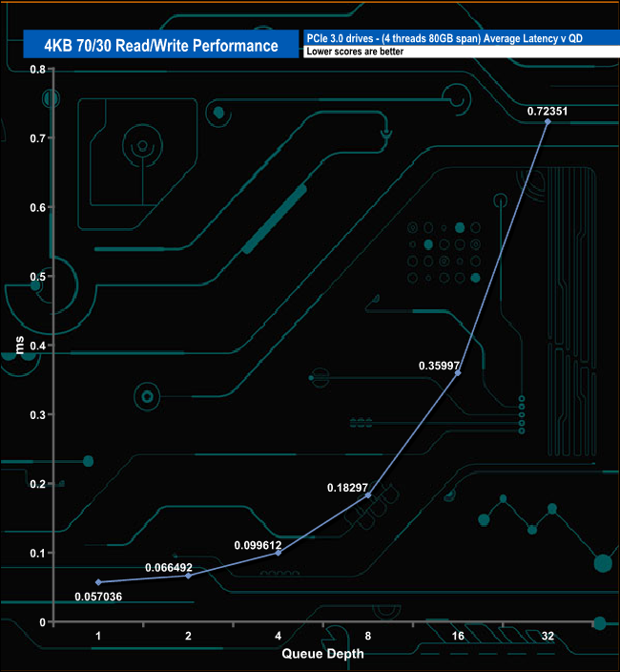Click the data label 0.057036
The width and height of the screenshot is (620, 672).
(98, 597)
